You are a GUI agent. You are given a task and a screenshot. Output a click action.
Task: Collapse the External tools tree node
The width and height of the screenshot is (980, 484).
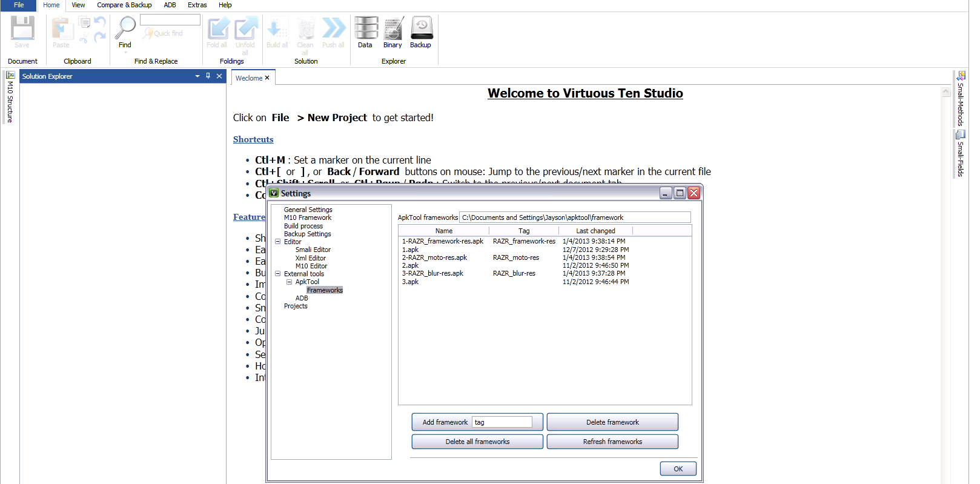[278, 274]
